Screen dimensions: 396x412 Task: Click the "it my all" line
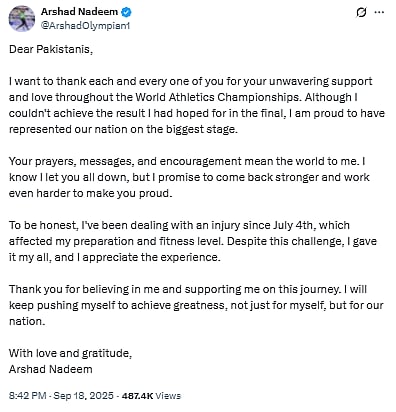pyautogui.click(x=115, y=257)
